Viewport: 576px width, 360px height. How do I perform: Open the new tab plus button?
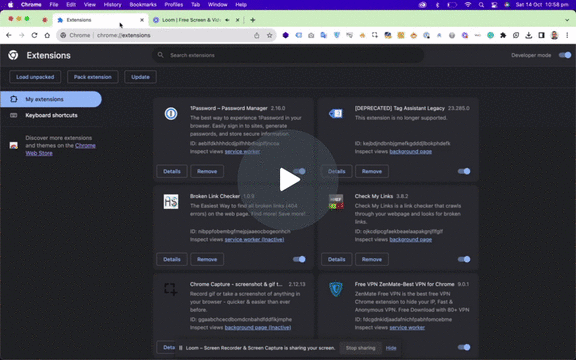252,20
